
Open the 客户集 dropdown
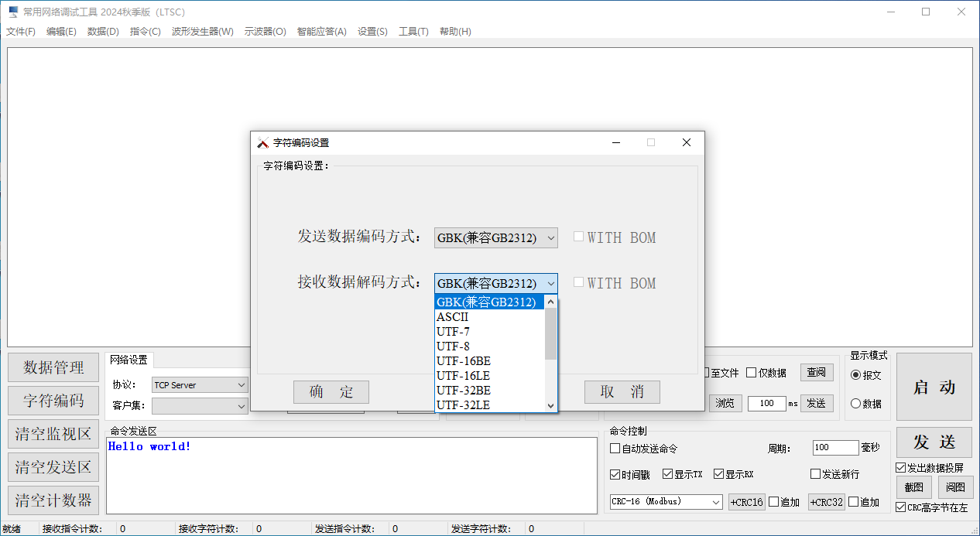coord(200,406)
